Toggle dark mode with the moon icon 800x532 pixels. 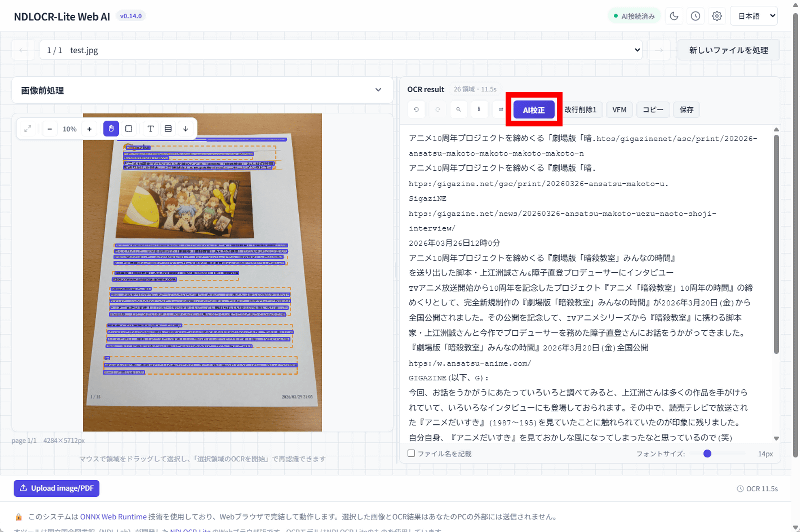(674, 16)
